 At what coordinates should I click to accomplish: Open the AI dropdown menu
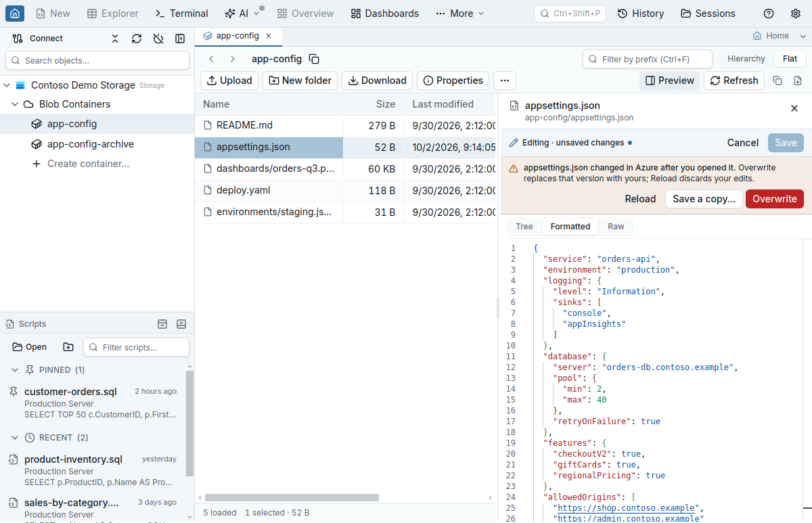click(242, 14)
